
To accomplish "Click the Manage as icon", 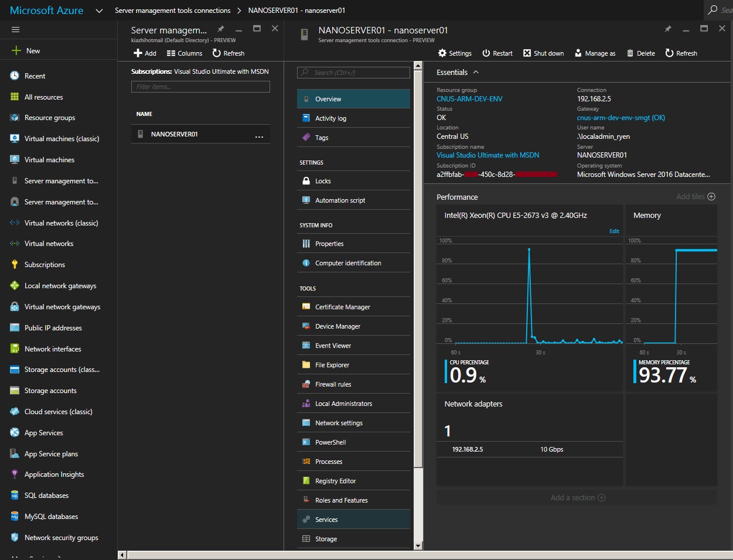I will pos(578,53).
